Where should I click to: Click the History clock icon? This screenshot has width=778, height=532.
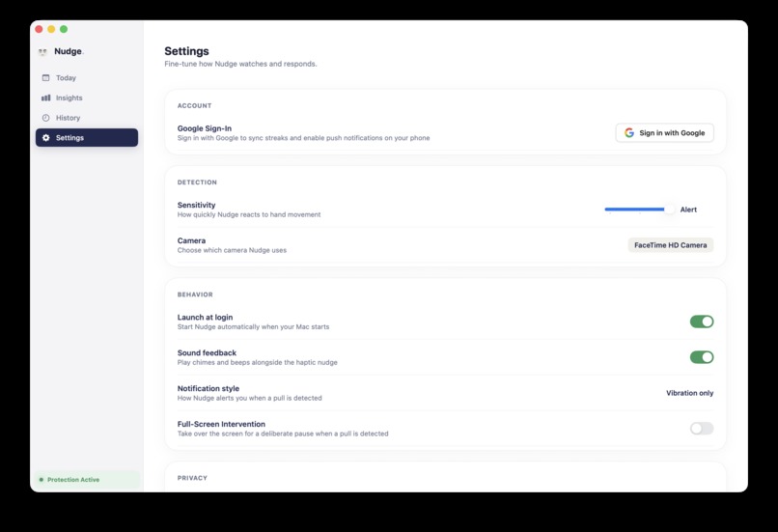pos(45,118)
